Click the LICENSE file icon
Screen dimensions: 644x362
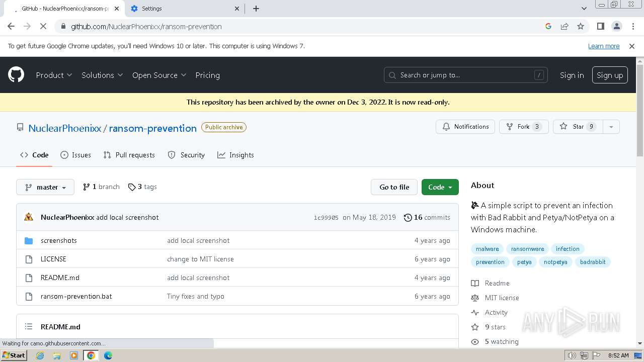pyautogui.click(x=29, y=259)
